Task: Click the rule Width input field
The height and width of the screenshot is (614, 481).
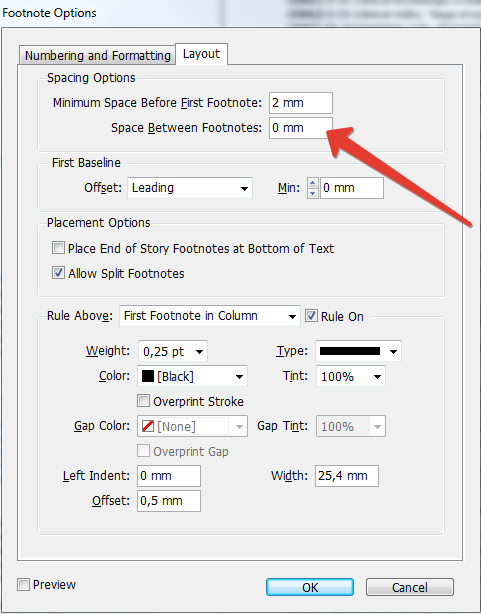Action: [x=347, y=476]
